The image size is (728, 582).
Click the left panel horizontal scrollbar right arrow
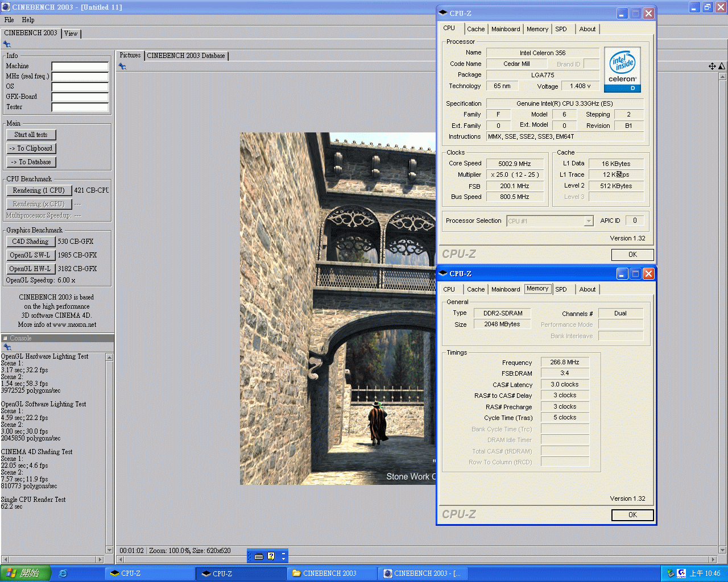pos(101,560)
